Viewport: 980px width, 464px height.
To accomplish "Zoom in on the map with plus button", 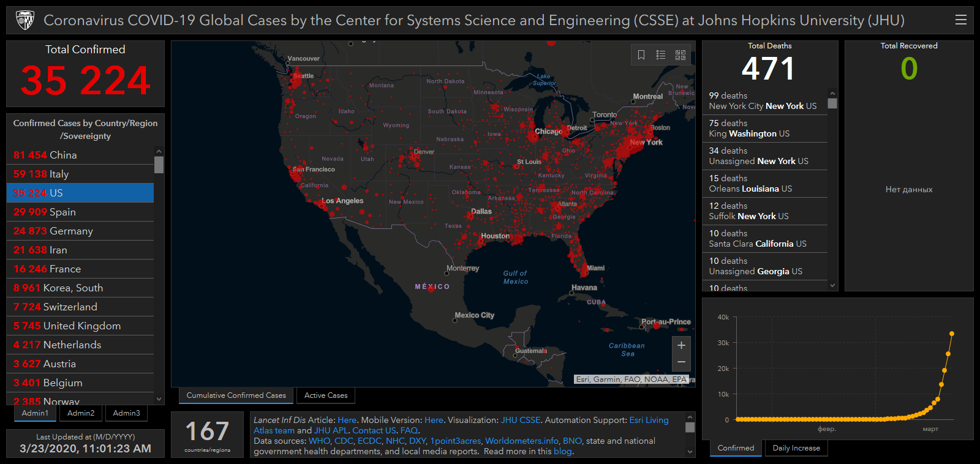I will coord(681,345).
